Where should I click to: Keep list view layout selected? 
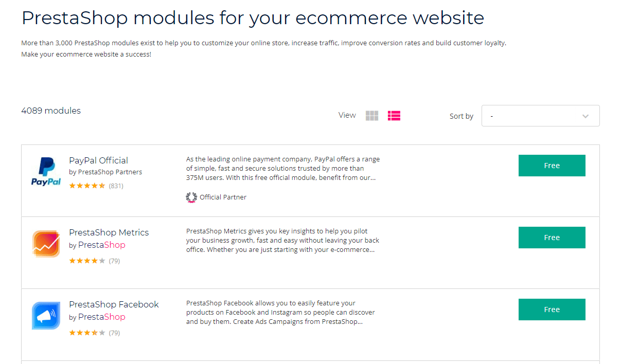pos(394,116)
